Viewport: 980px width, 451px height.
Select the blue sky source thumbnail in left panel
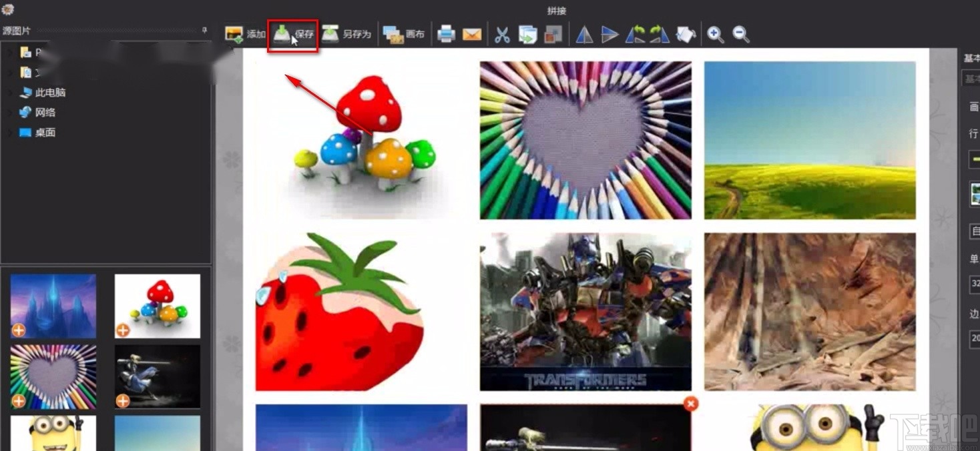(x=158, y=433)
